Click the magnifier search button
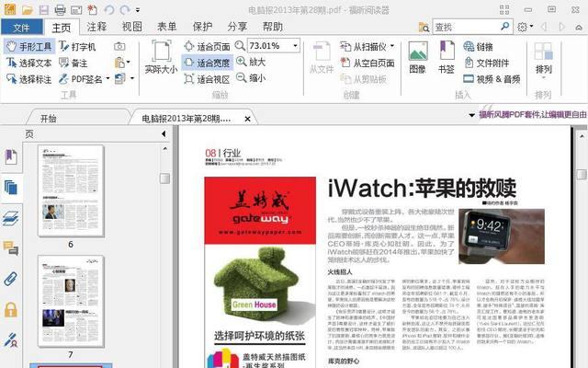 click(x=505, y=27)
